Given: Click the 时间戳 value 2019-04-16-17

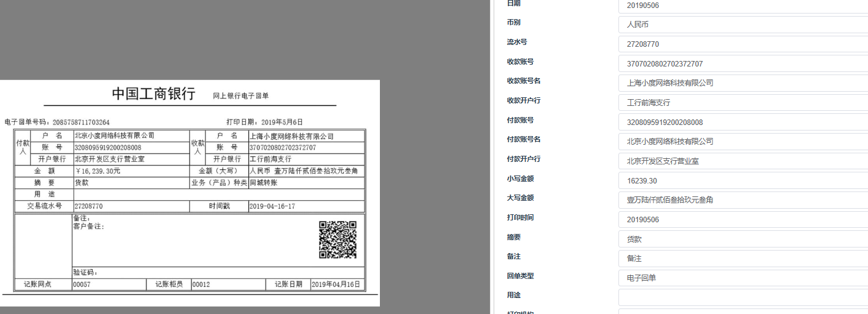Looking at the screenshot, I should [272, 206].
